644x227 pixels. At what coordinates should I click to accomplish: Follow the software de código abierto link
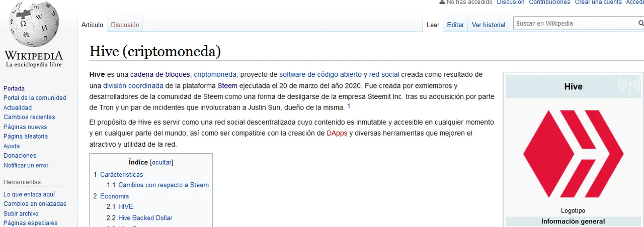point(320,74)
